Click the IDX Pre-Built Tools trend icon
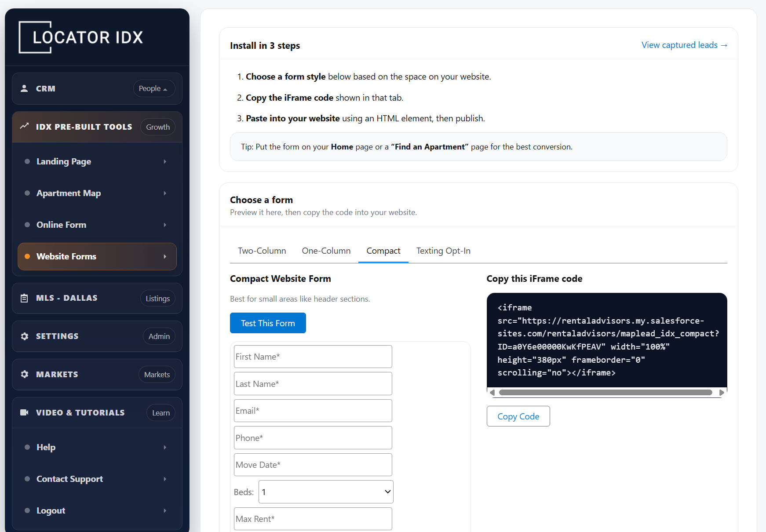The height and width of the screenshot is (532, 766). click(25, 127)
